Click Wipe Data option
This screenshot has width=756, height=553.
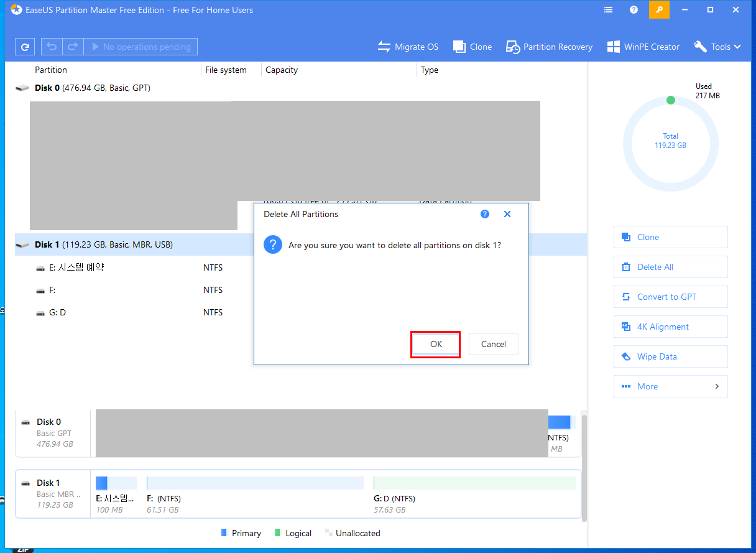click(670, 356)
